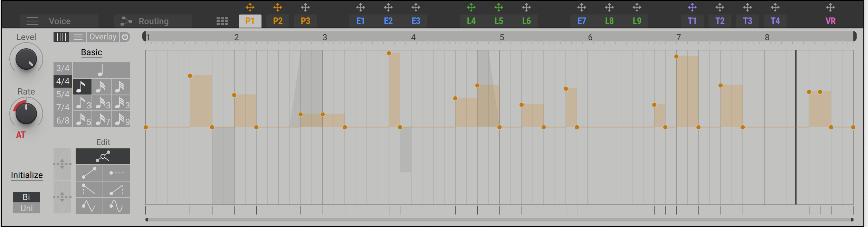Enable the Bi polarity option
Image resolution: width=868 pixels, height=227 pixels.
click(26, 197)
